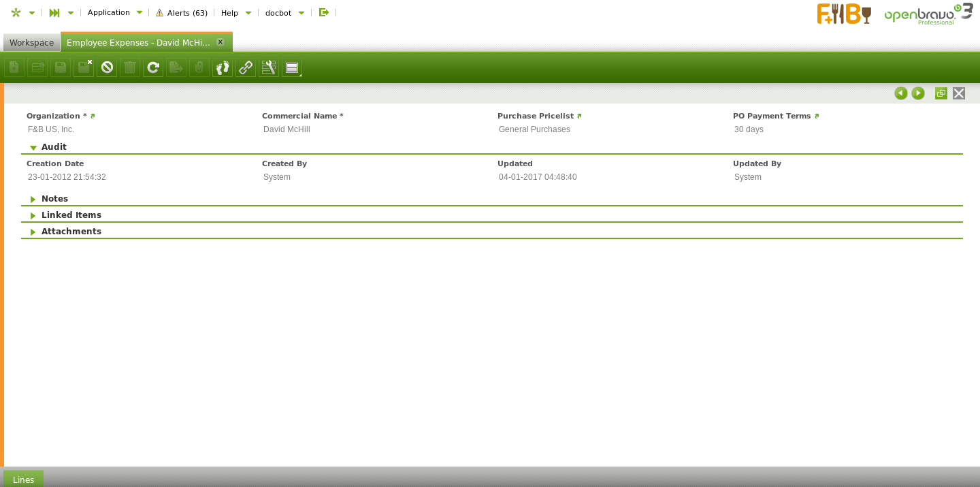Open the wrench and list customize icon
This screenshot has width=980, height=487.
(269, 67)
